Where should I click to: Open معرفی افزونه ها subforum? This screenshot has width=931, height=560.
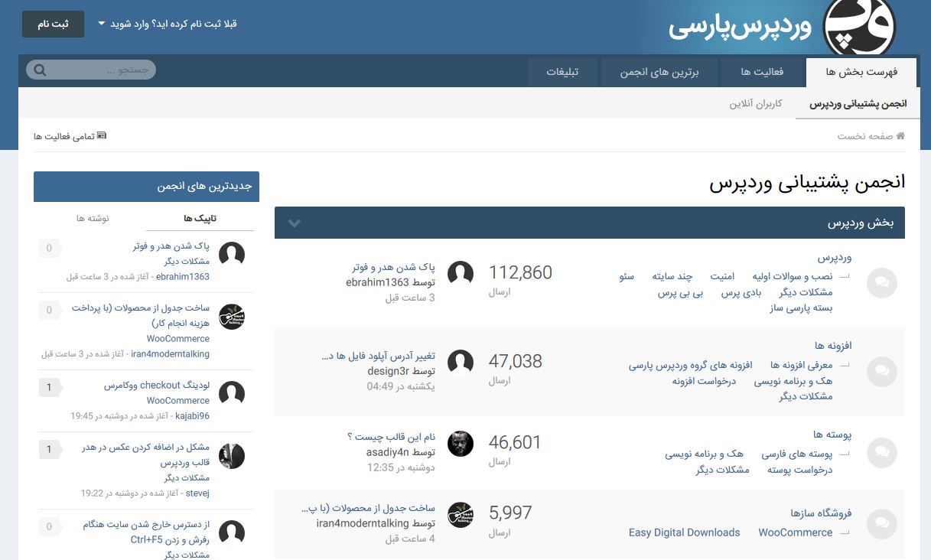(x=801, y=365)
